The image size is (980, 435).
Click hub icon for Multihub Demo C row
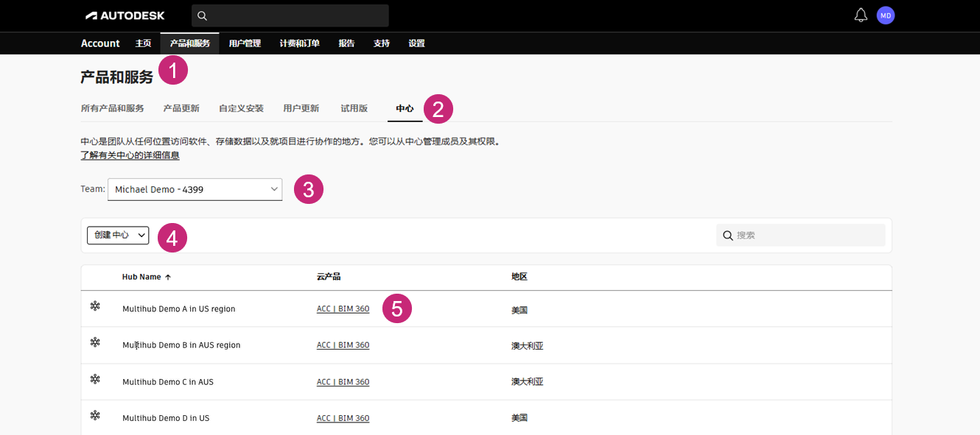95,379
